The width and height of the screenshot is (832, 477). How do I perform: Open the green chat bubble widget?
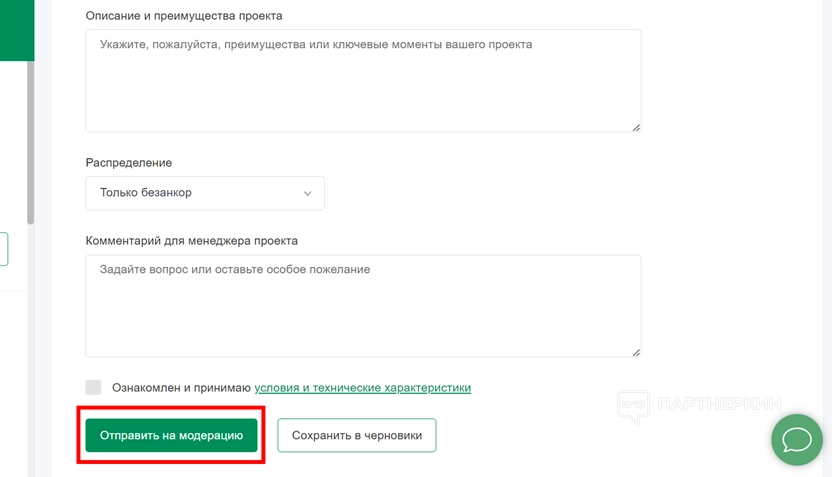[796, 439]
